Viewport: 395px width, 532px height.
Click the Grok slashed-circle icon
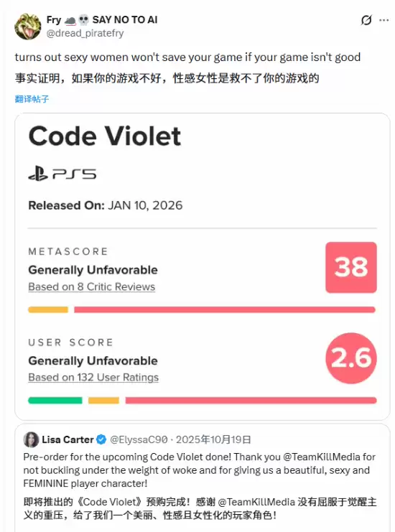click(366, 20)
